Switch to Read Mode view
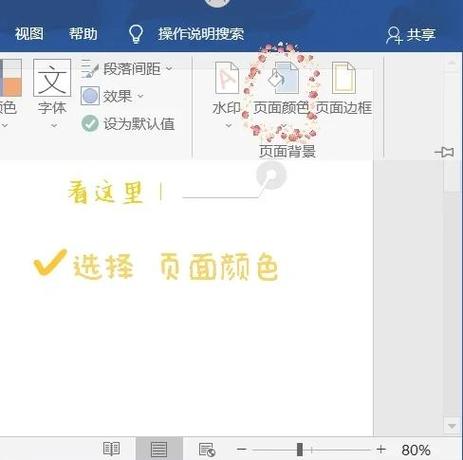The height and width of the screenshot is (460, 463). [111, 449]
